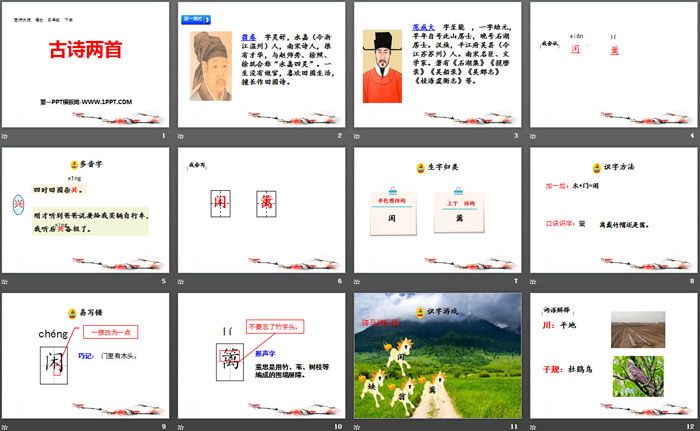700x431 pixels.
Task: Select slide 10 with the 篱 character
Action: (x=261, y=355)
